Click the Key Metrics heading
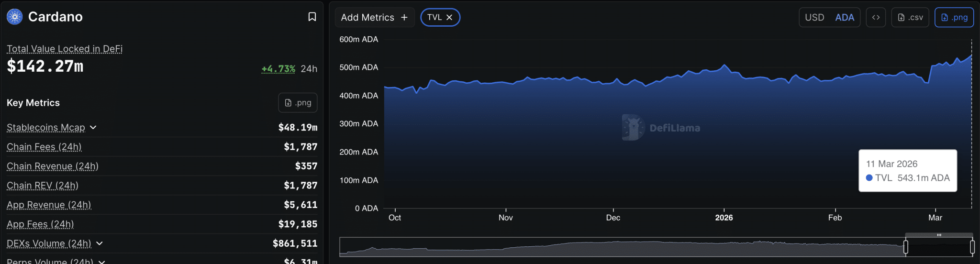The image size is (980, 264). (x=33, y=103)
